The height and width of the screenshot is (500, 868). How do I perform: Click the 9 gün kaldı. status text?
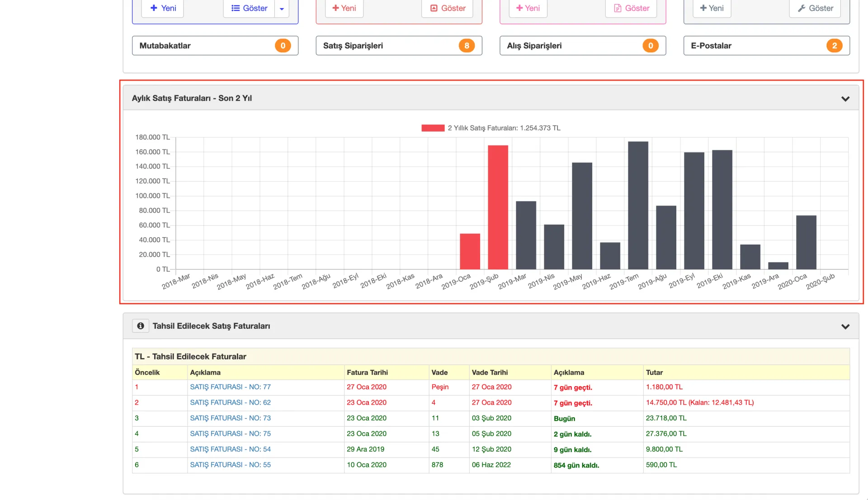tap(573, 450)
